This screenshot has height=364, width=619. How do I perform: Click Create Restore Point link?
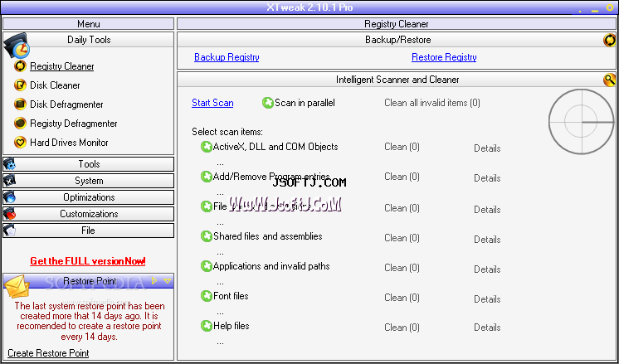48,353
